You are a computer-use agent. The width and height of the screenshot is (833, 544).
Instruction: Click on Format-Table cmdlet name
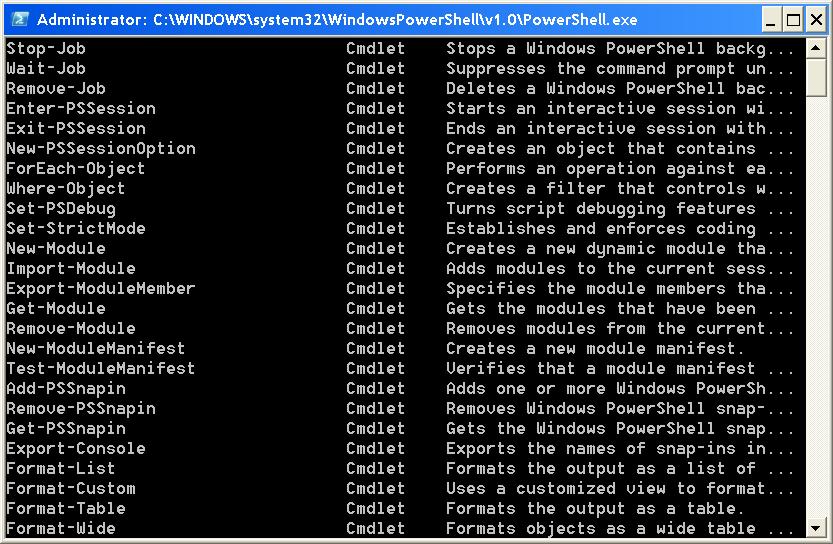[x=66, y=509]
